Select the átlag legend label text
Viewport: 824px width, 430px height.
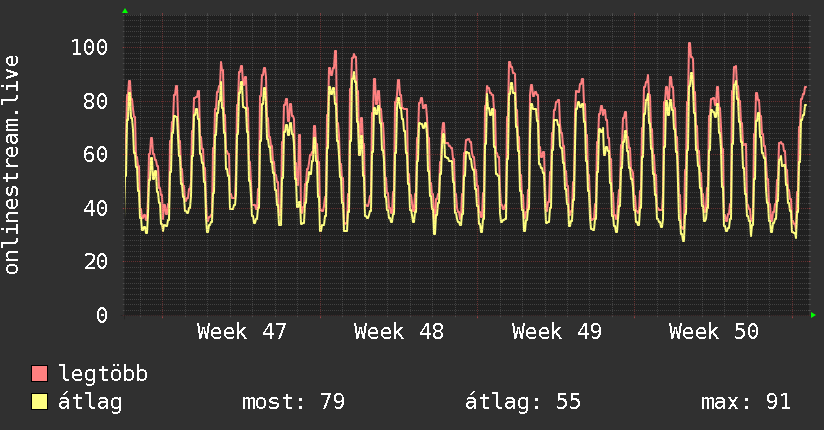click(91, 402)
